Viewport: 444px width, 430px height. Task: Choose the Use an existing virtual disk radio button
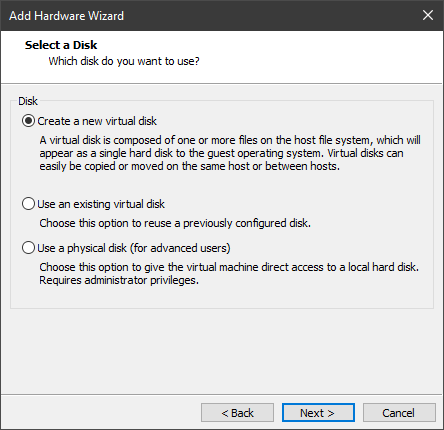pyautogui.click(x=28, y=204)
